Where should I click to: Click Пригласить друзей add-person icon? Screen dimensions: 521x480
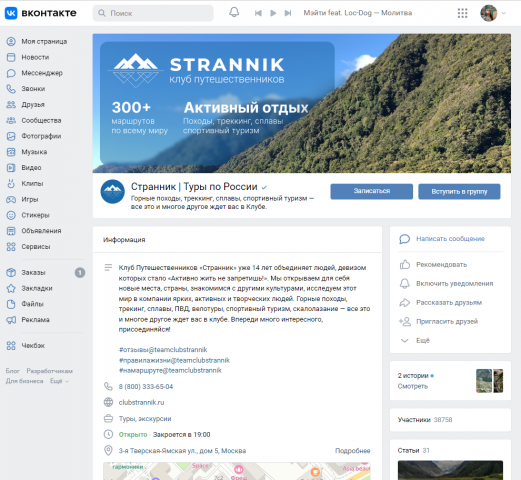pyautogui.click(x=405, y=322)
